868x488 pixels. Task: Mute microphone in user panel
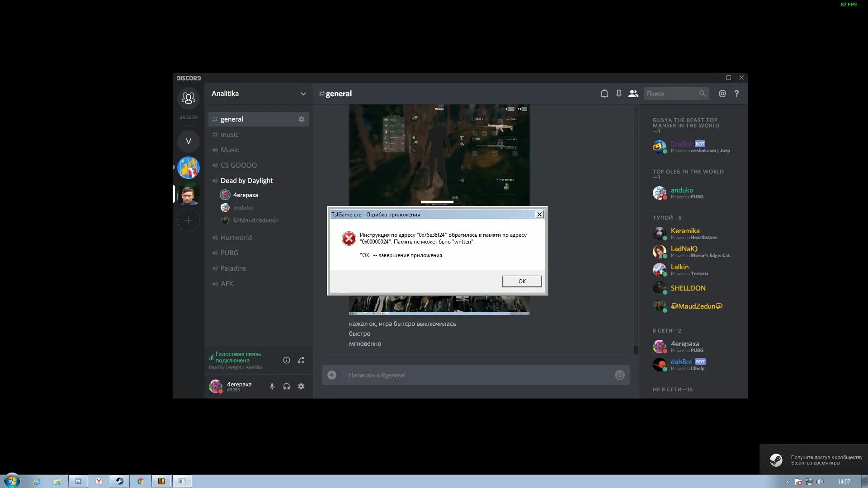click(x=272, y=386)
